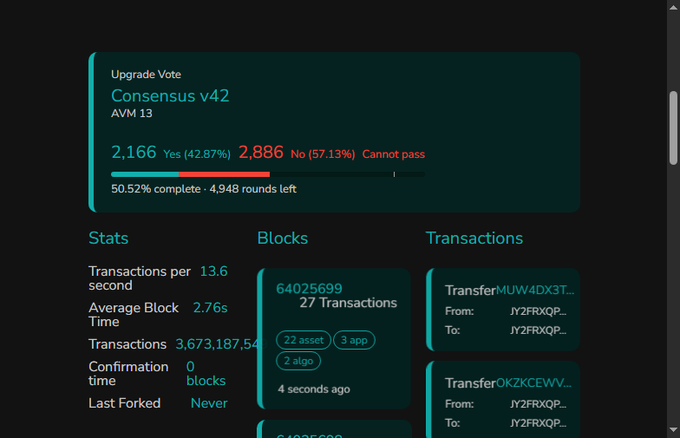This screenshot has height=438, width=680.
Task: Click the 22 asset badge
Action: click(304, 340)
